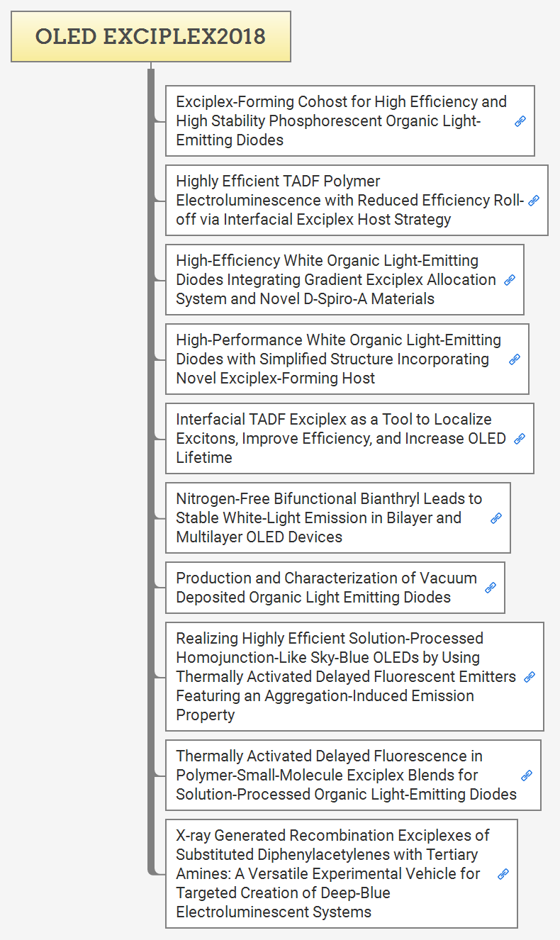Open link icon for TADF Polymer Electroluminescence node
The height and width of the screenshot is (940, 560).
(534, 201)
